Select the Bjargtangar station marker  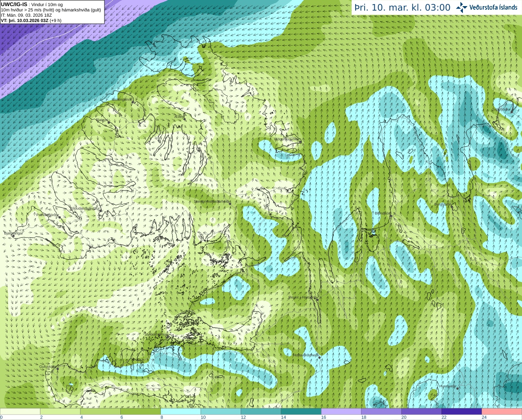coord(13,236)
